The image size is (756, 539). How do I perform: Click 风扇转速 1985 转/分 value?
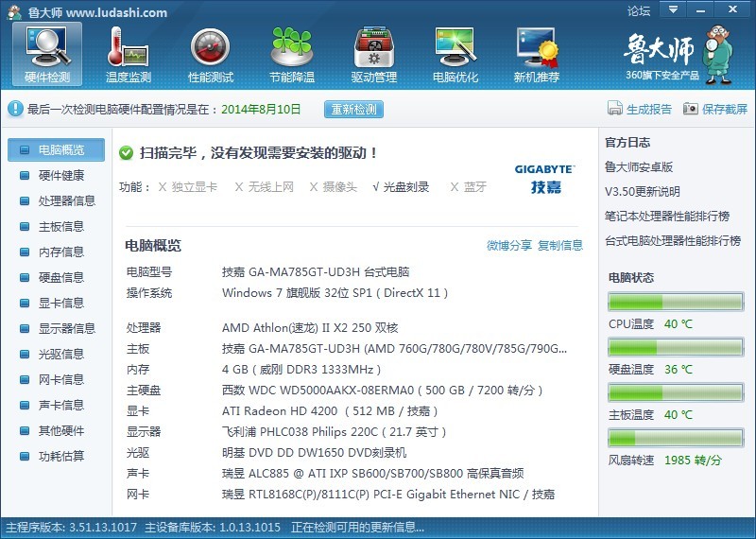(x=693, y=460)
